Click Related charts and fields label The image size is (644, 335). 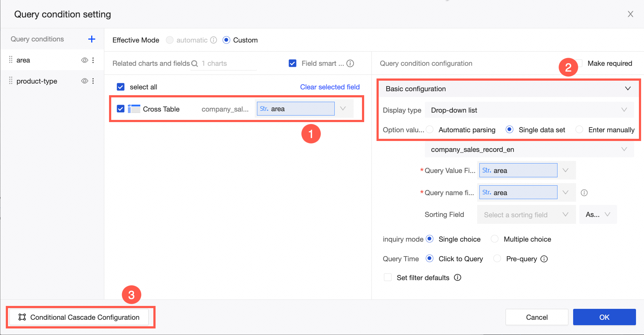pyautogui.click(x=151, y=64)
